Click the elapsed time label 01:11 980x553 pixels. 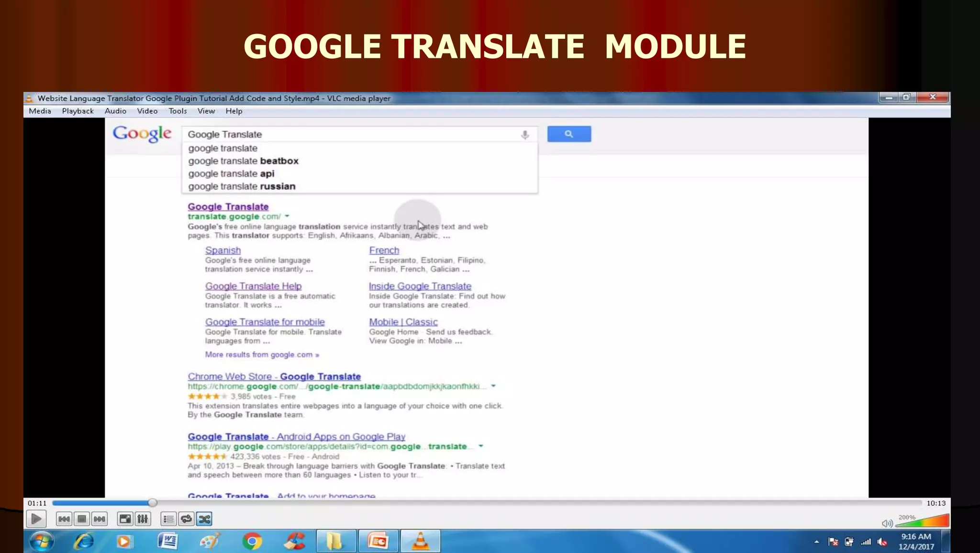[37, 503]
